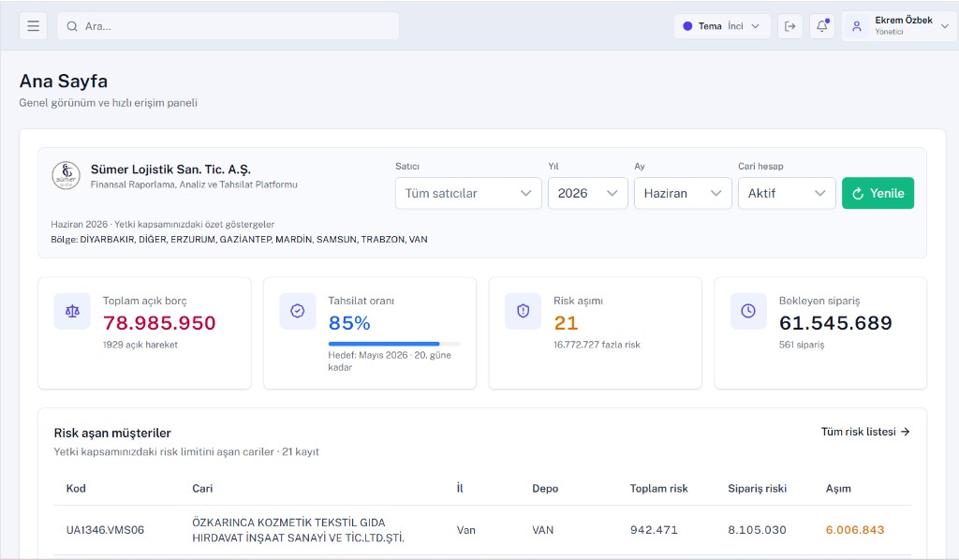Viewport: 959px width, 560px height.
Task: Click the purple theme color dot
Action: click(687, 26)
